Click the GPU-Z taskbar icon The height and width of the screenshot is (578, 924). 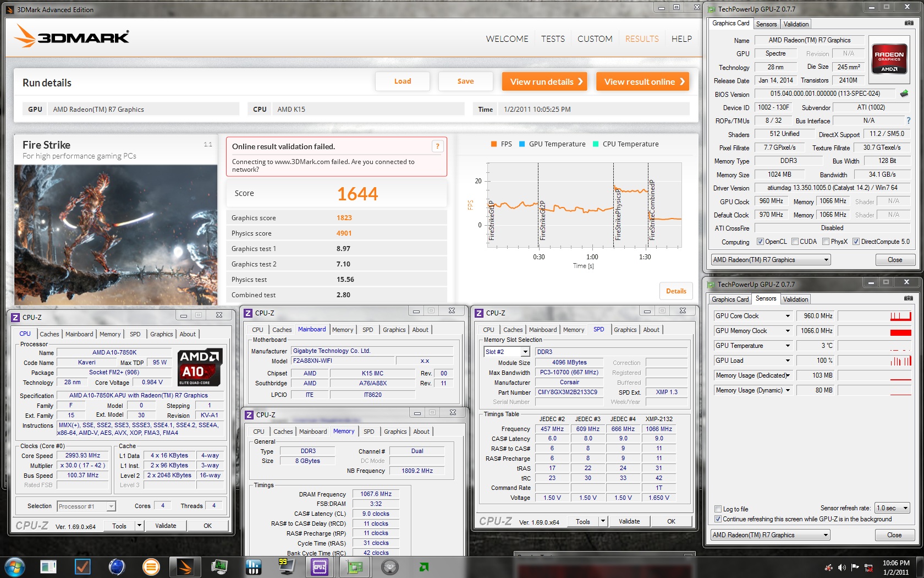click(x=355, y=566)
